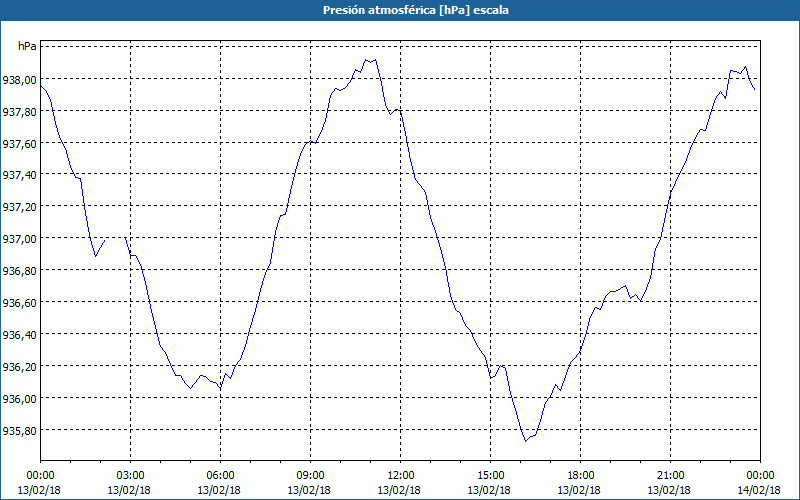The image size is (800, 500).
Task: Select the 935,80 y-axis label
Action: pyautogui.click(x=19, y=430)
